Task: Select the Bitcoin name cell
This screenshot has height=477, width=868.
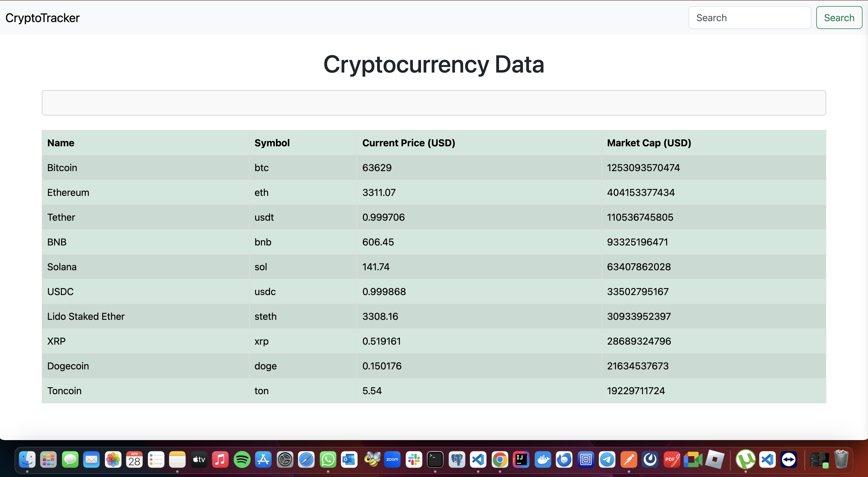Action: [x=62, y=168]
